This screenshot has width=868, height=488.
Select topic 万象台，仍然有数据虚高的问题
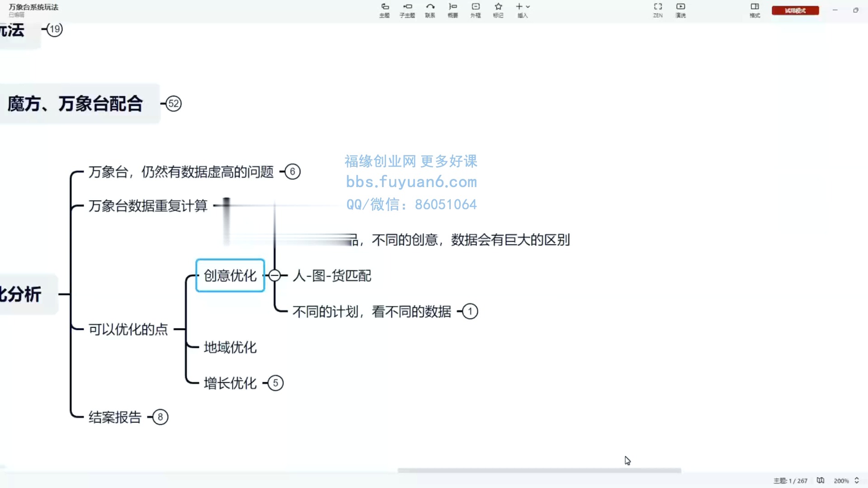(181, 172)
